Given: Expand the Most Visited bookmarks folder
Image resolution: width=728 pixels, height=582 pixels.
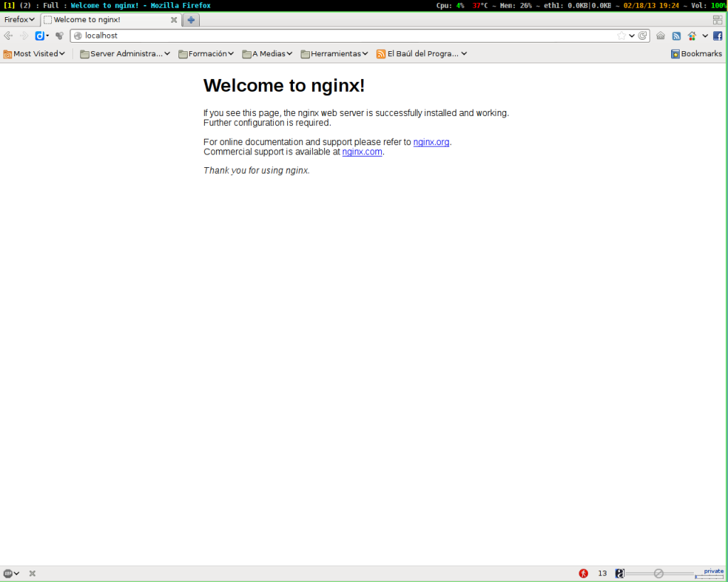Looking at the screenshot, I should coord(34,54).
